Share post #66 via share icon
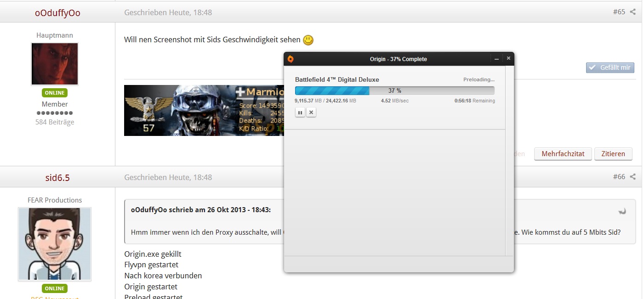The width and height of the screenshot is (644, 299). [633, 176]
